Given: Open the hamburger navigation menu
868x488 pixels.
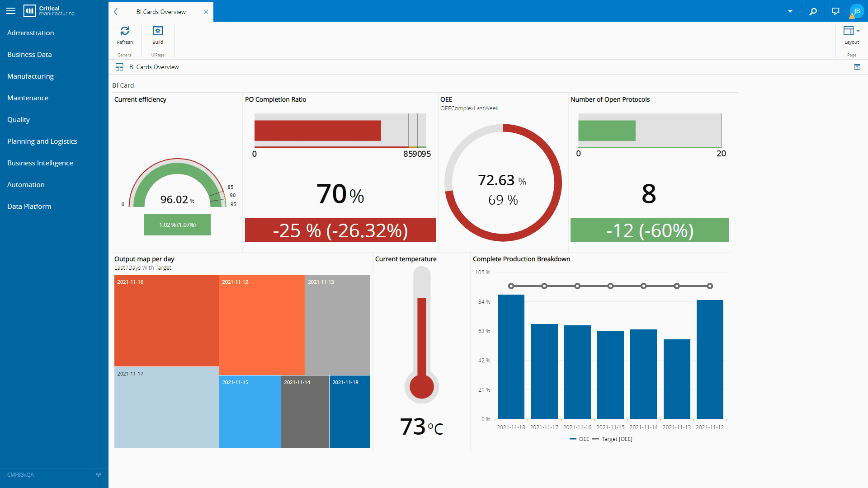Looking at the screenshot, I should pyautogui.click(x=11, y=11).
